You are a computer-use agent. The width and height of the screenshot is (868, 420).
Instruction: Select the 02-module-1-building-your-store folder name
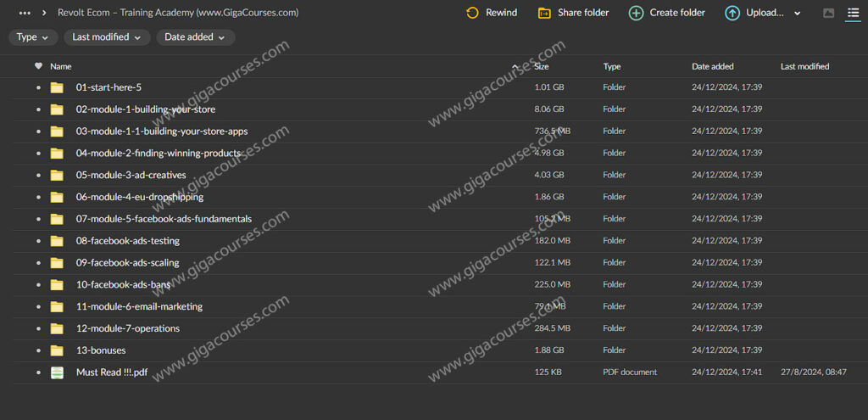pos(146,109)
